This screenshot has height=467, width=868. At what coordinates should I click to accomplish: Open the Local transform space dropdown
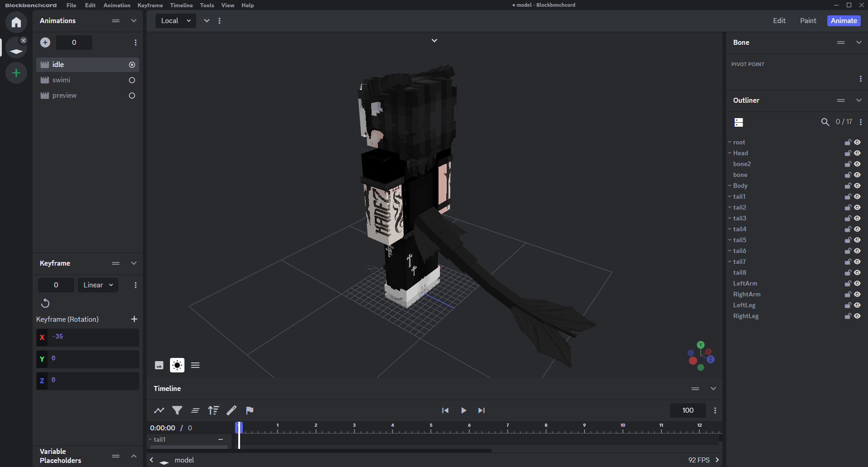tap(175, 21)
